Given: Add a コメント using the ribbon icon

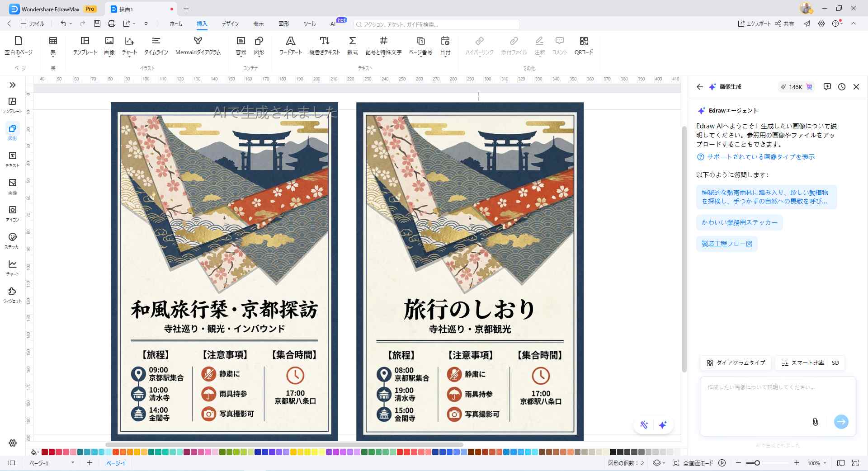Looking at the screenshot, I should [x=560, y=45].
